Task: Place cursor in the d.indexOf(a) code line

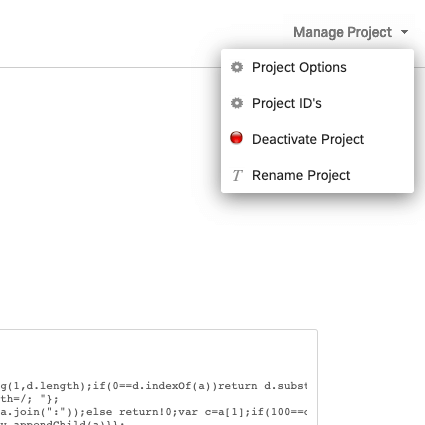Action: click(x=153, y=386)
